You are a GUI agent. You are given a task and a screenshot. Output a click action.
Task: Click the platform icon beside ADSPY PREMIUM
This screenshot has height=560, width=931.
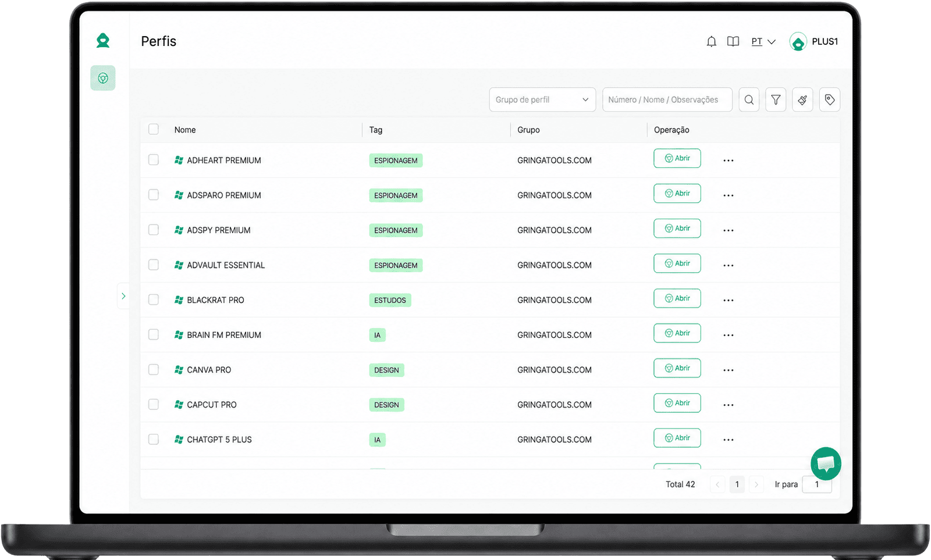(x=179, y=230)
